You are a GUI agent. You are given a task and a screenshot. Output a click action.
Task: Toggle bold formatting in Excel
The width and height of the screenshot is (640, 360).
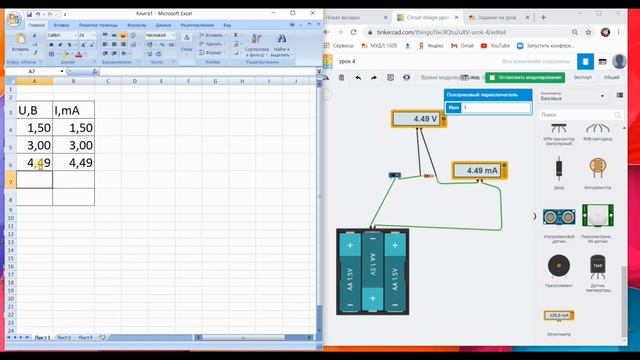(51, 44)
